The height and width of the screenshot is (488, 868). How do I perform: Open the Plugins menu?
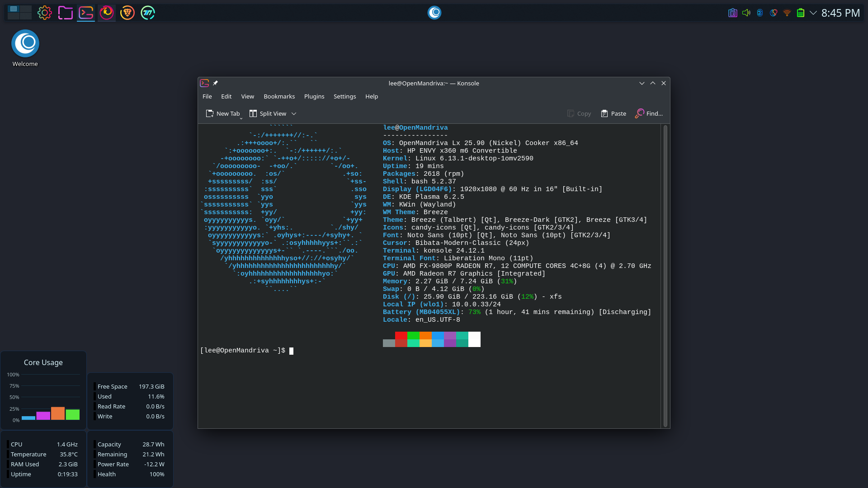[x=314, y=96]
